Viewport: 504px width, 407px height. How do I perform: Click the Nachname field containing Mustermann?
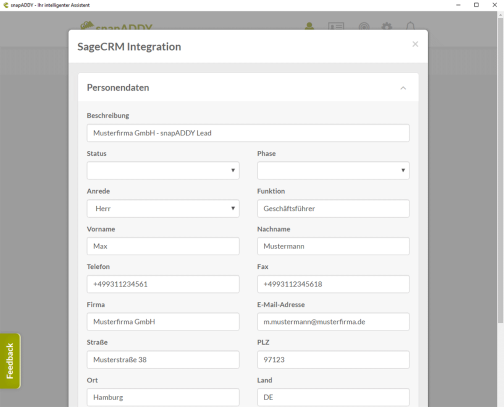click(x=333, y=246)
